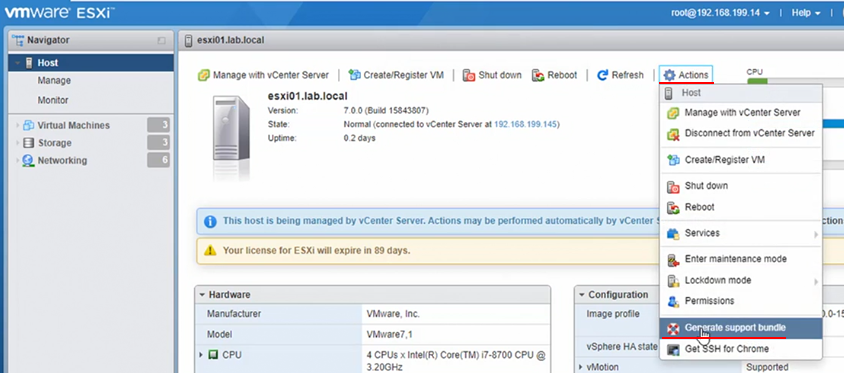Click the VMware ESXi logo
Screen dimensions: 844x373
click(59, 13)
